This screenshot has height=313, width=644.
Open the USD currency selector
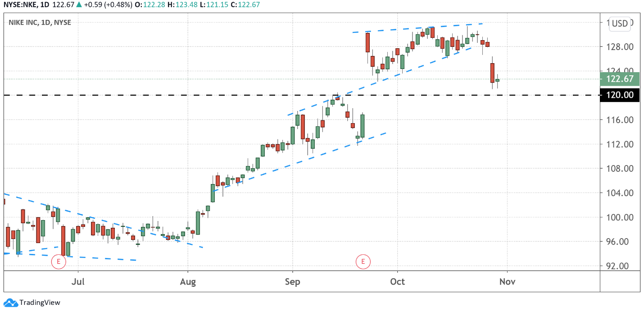click(620, 24)
